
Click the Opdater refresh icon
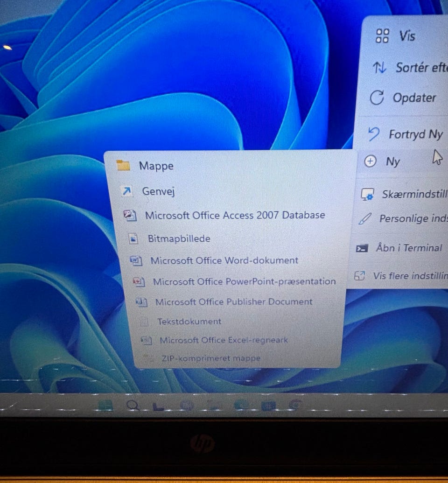click(377, 98)
